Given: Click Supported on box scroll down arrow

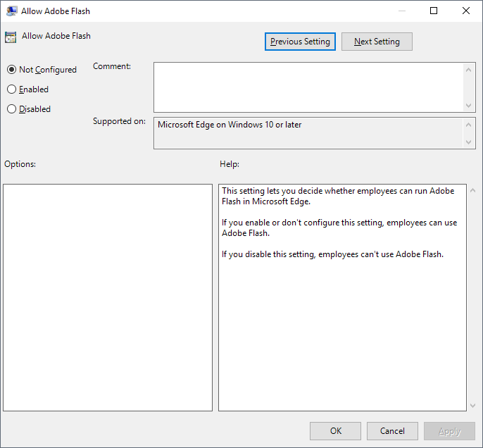Looking at the screenshot, I should coord(468,142).
